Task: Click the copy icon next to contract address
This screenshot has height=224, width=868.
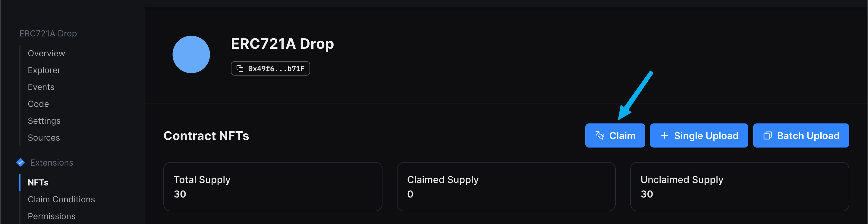Action: coord(240,68)
